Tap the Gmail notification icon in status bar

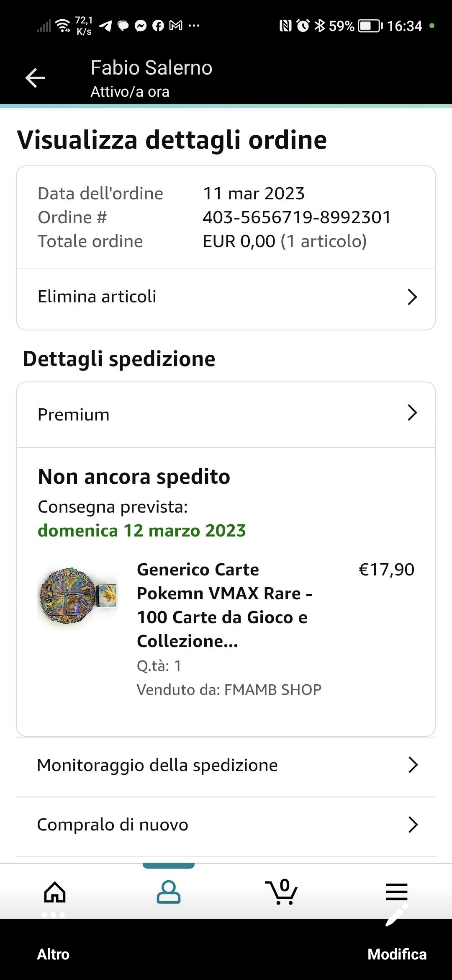tap(176, 26)
